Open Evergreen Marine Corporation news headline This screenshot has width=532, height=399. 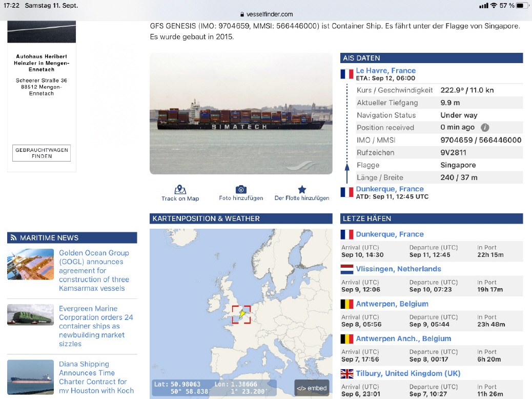[96, 326]
